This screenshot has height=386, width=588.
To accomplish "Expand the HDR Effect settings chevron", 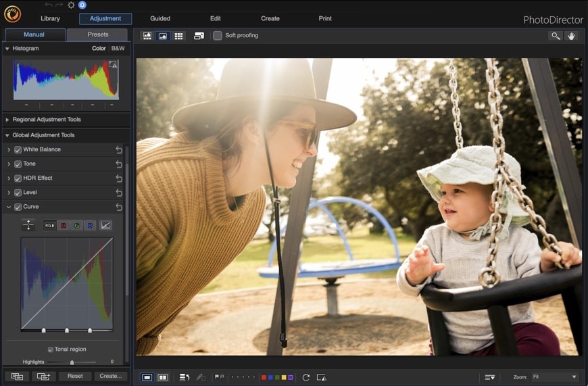I will (9, 178).
